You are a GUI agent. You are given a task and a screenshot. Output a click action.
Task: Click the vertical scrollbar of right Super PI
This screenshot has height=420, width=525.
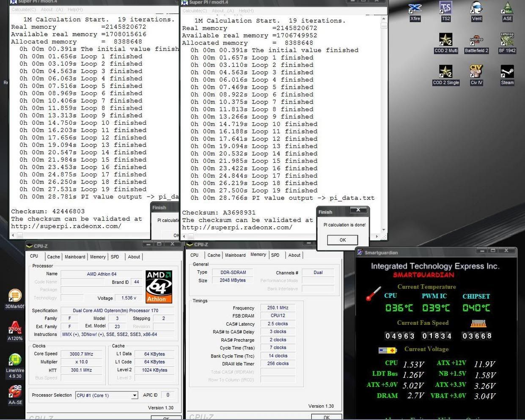pos(384,127)
